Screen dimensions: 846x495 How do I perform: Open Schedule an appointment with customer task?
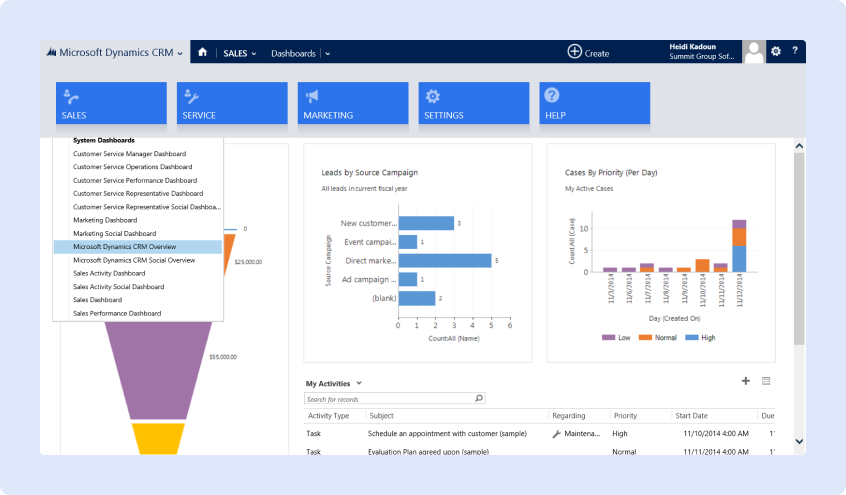click(x=447, y=433)
